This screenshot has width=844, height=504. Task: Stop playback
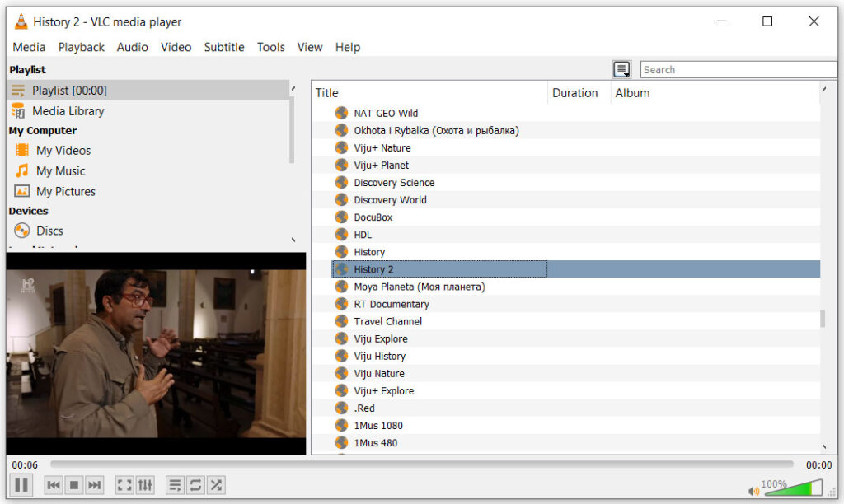pos(74,485)
